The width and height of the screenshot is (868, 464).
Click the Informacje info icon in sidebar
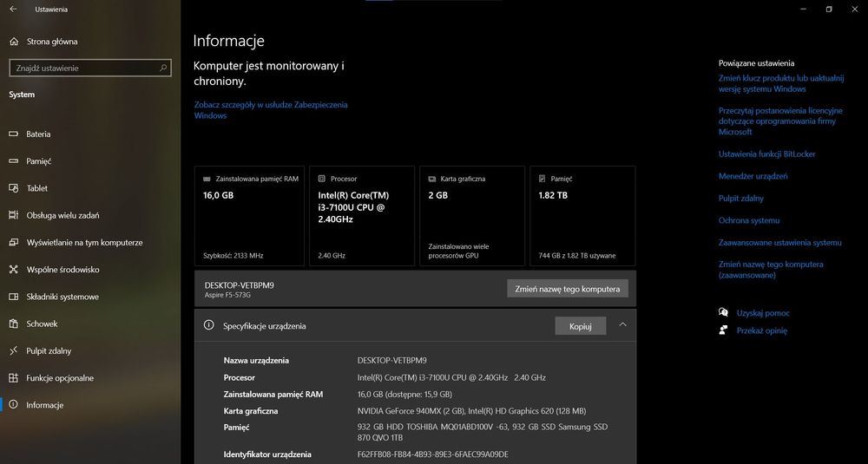[x=14, y=405]
